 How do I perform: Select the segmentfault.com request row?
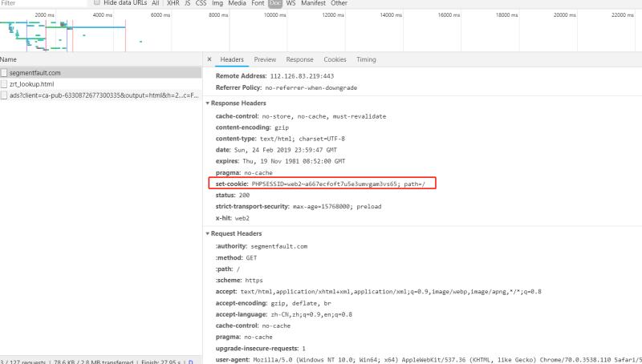[x=101, y=73]
